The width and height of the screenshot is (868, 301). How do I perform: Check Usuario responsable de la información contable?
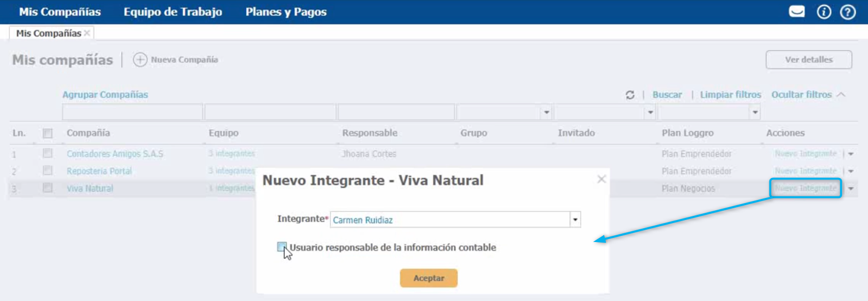tap(282, 247)
